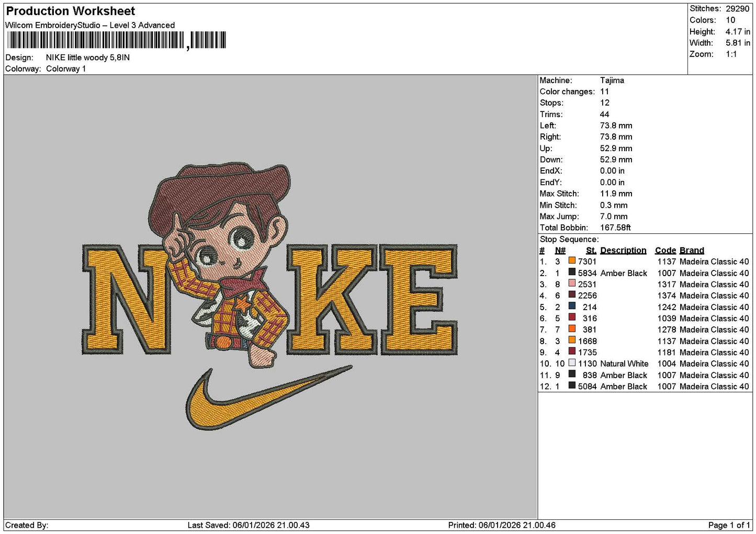Click code 1278 in the stop sequence
This screenshot has height=534, width=756.
coord(667,330)
